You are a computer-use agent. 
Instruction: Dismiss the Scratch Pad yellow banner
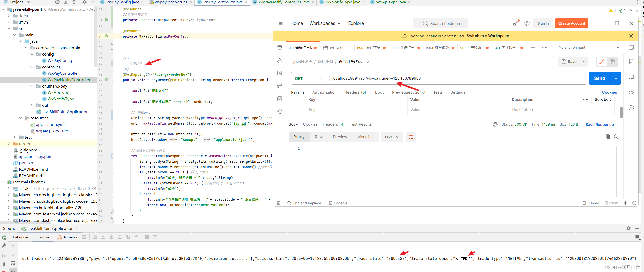631,36
